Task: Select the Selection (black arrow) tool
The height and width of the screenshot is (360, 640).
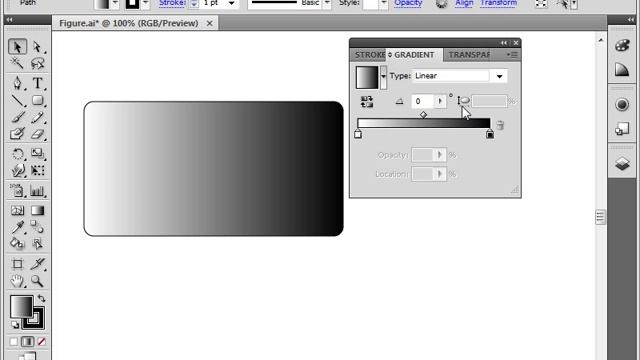Action: (x=17, y=47)
